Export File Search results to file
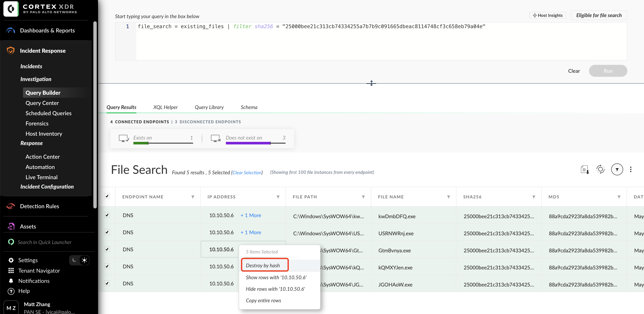This screenshot has height=314, width=644. [x=585, y=170]
